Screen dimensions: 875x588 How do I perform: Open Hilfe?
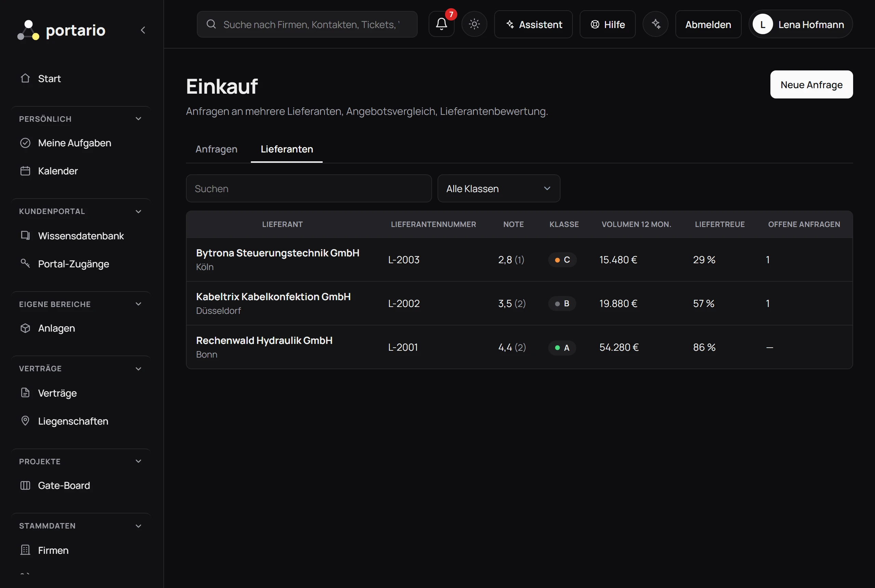pyautogui.click(x=607, y=24)
